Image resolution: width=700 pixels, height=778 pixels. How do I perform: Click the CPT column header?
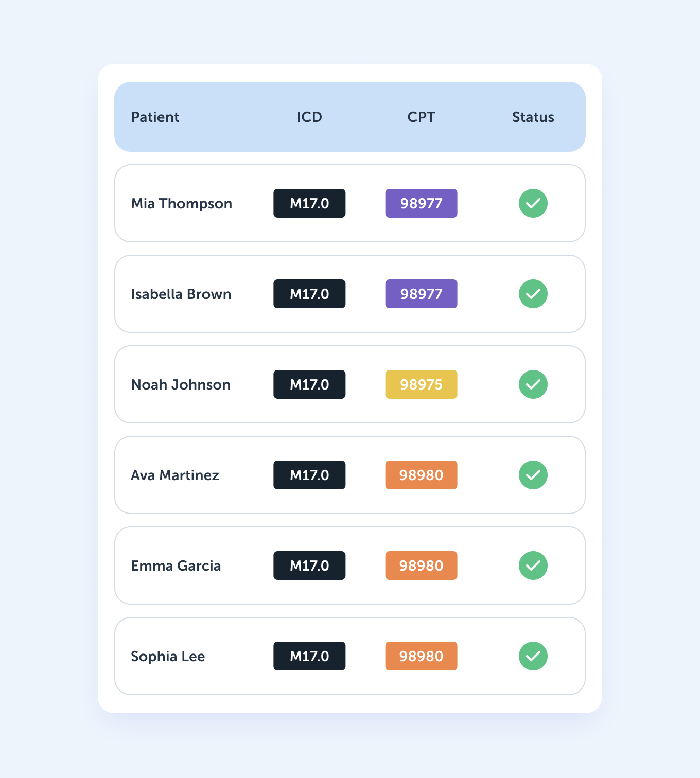(x=421, y=117)
